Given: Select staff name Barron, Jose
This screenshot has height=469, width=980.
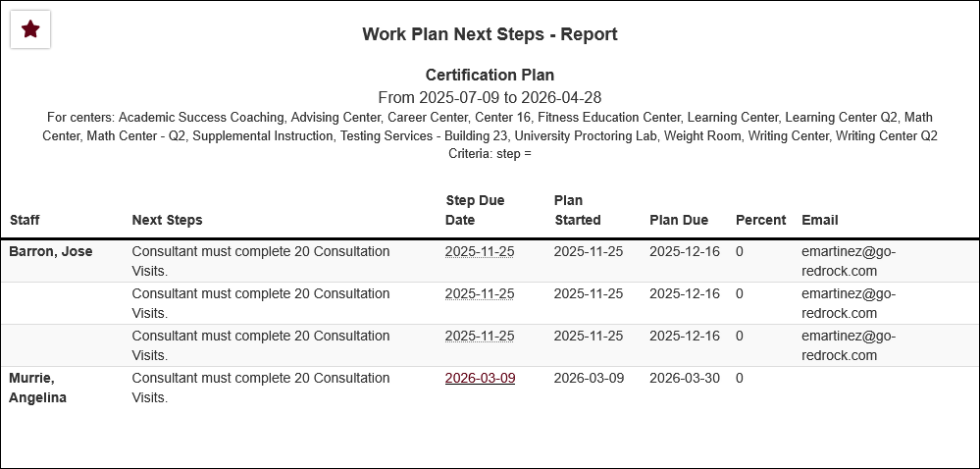Looking at the screenshot, I should coord(51,251).
